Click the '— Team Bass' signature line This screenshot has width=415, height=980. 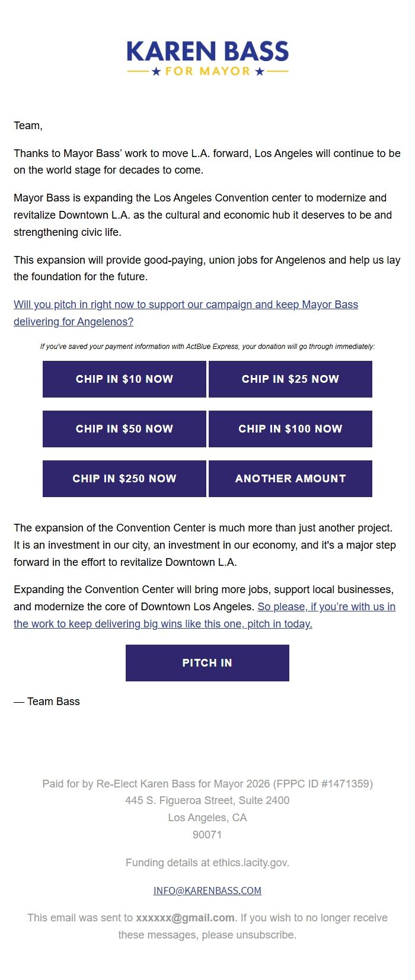point(47,702)
